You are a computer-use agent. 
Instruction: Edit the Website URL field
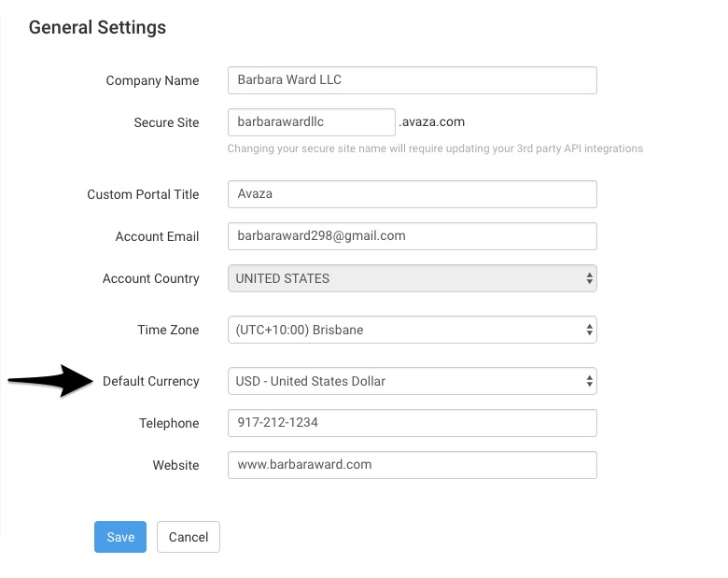[413, 465]
